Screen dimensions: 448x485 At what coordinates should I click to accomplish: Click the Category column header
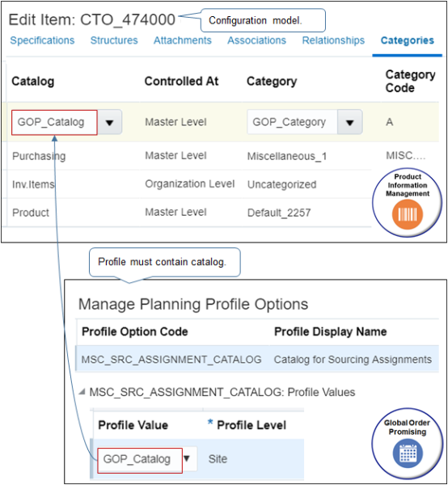coord(272,82)
